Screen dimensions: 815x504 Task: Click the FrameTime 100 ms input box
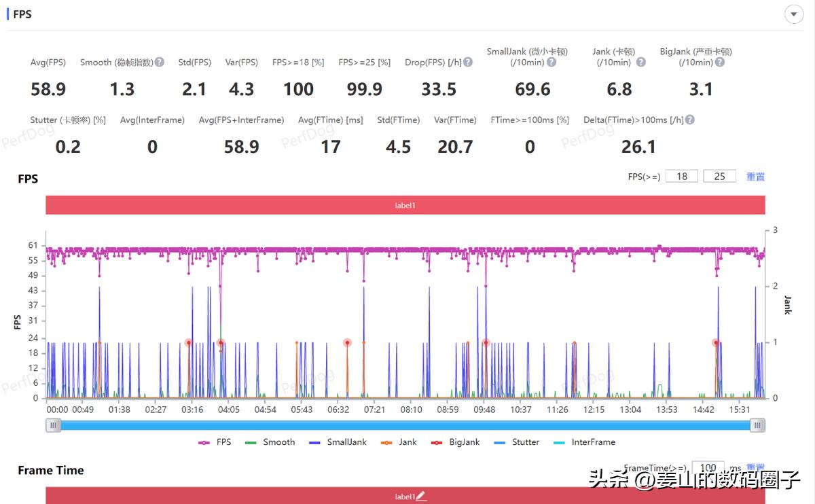coord(708,468)
